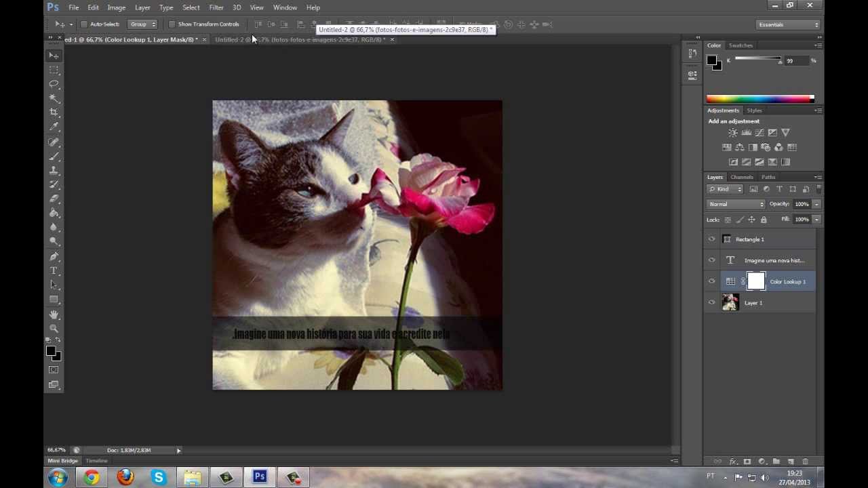Select the Clone Stamp tool
868x488 pixels.
pyautogui.click(x=54, y=171)
